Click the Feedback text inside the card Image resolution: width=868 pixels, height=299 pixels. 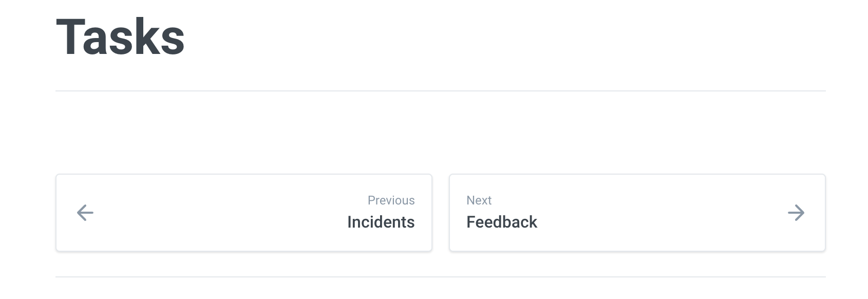click(502, 222)
